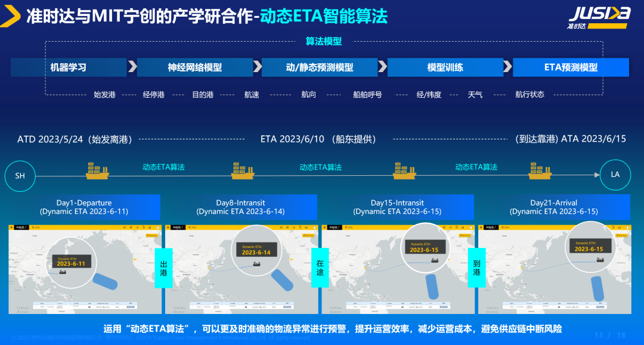Click the chevron arrow after 机器学习
This screenshot has width=644, height=345.
pyautogui.click(x=132, y=67)
